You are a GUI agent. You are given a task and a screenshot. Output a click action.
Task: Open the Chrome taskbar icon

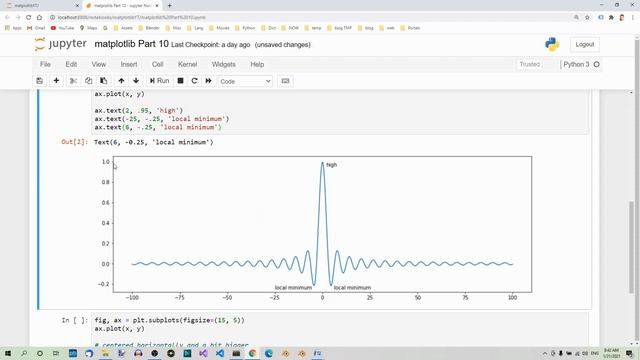(252, 353)
